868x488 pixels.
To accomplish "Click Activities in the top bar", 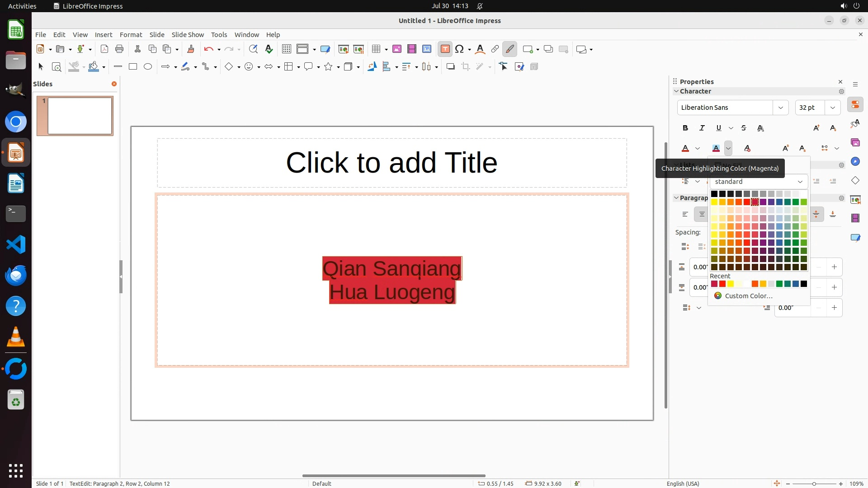I will 22,6.
